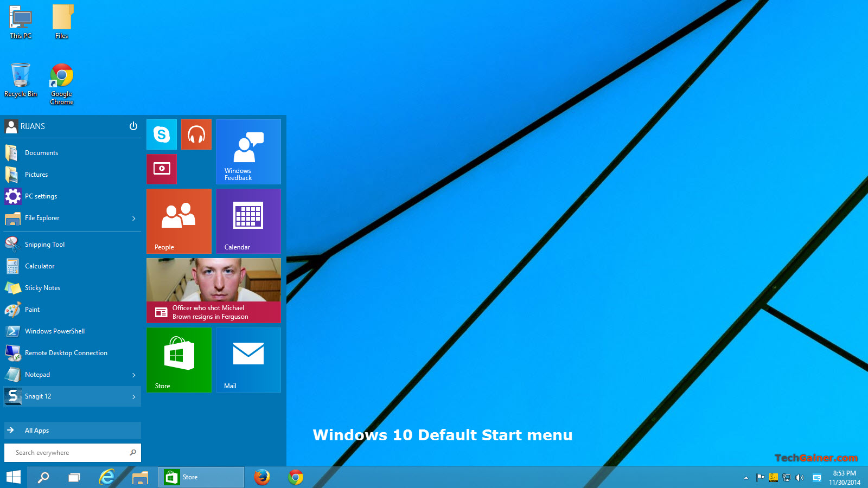
Task: Open the volume icon in system tray
Action: tap(800, 478)
